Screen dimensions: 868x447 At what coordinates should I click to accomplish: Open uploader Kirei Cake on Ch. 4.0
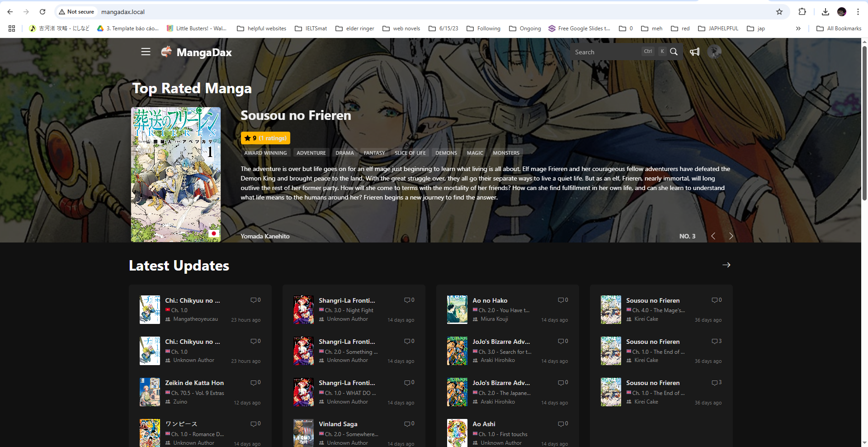tap(646, 319)
